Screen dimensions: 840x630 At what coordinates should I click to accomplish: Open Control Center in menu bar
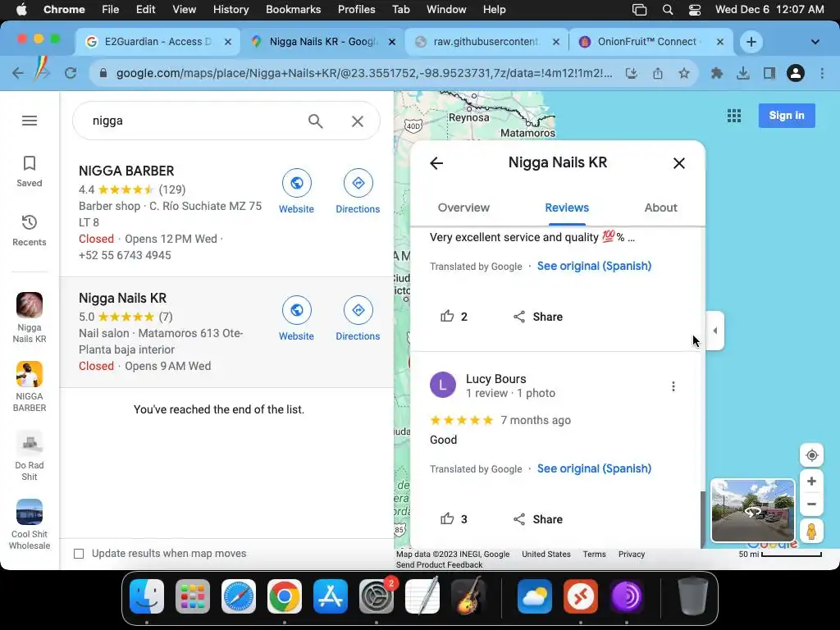point(695,10)
